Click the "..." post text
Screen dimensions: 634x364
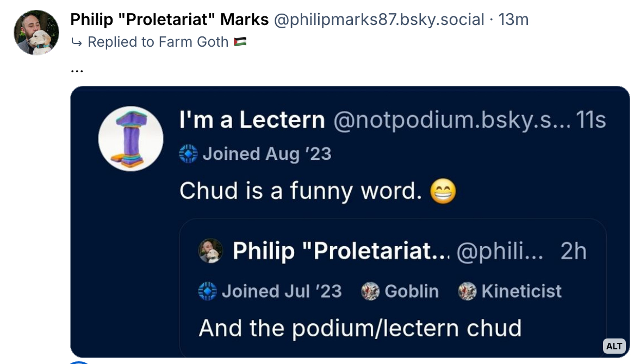pos(77,69)
